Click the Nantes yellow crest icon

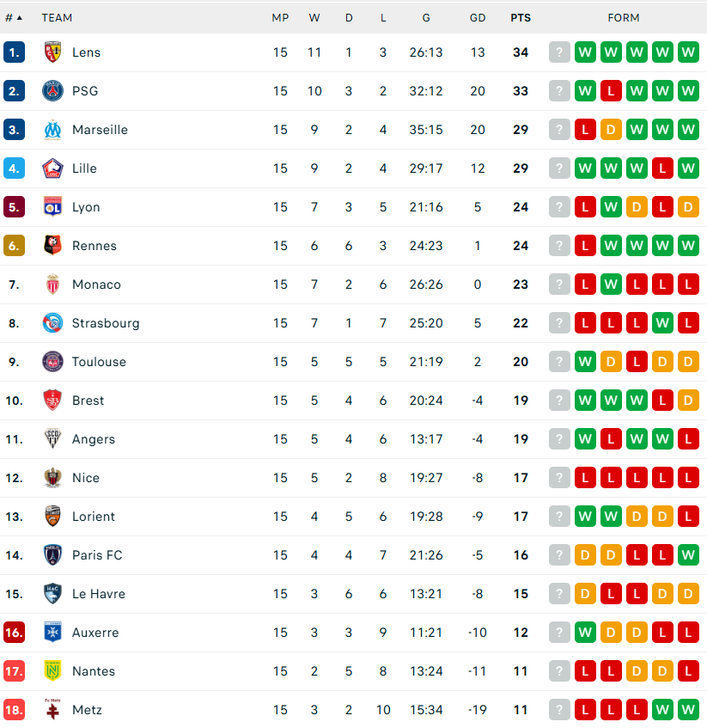tap(53, 671)
